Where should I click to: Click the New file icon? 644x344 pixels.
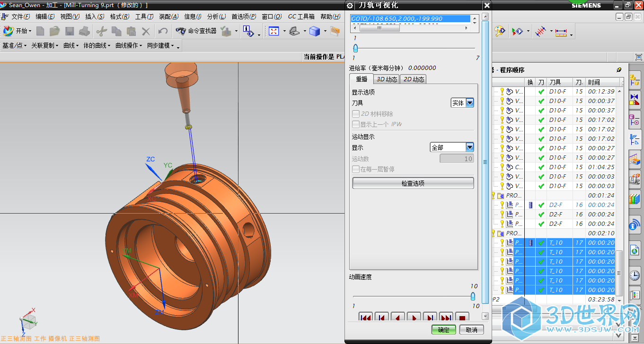(40, 31)
